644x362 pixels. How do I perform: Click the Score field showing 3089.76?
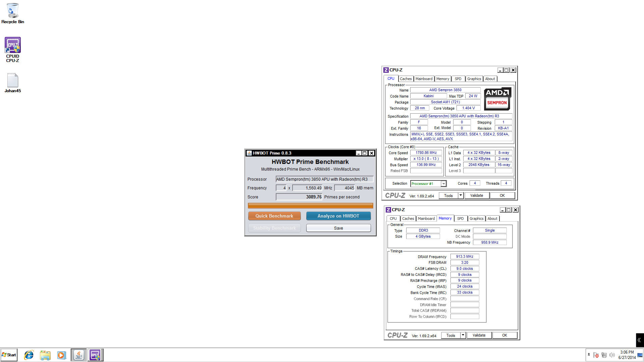(299, 197)
